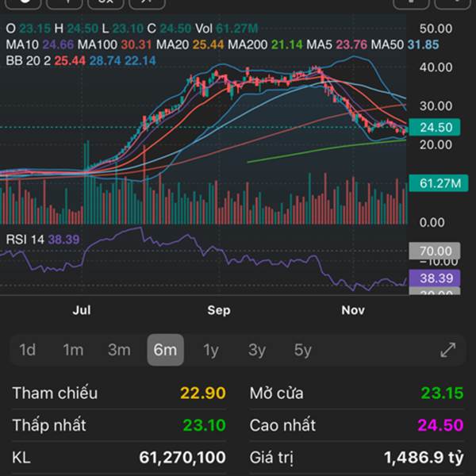
Task: Expand the chart to fullscreen
Action: pos(448,350)
